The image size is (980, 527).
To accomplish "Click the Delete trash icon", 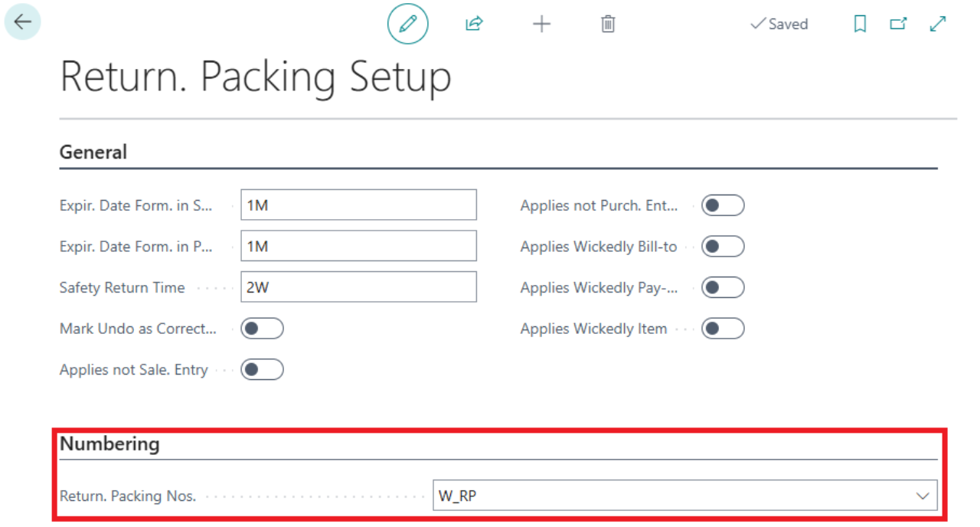I will click(607, 24).
